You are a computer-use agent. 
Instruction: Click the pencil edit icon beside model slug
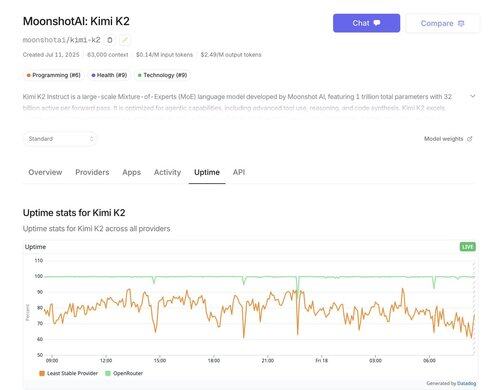[124, 40]
